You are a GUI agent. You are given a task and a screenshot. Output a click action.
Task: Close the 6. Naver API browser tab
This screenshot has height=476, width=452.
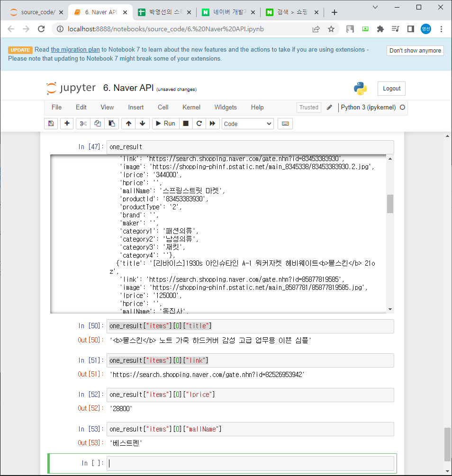[125, 12]
